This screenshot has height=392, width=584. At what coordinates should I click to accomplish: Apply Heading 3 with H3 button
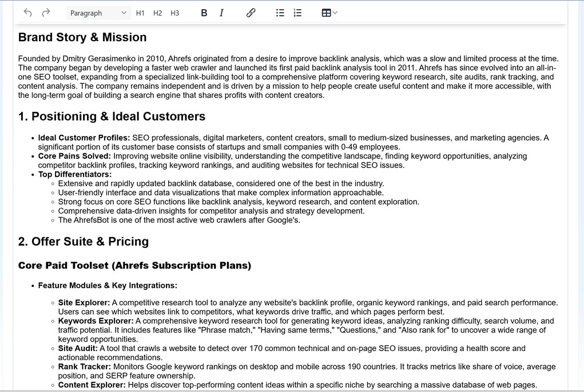tap(174, 13)
